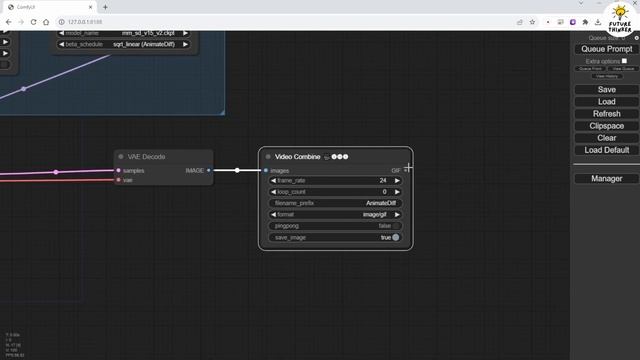This screenshot has height=360, width=640.
Task: Click the midpoint dot on the lavender link
Action: point(24,89)
